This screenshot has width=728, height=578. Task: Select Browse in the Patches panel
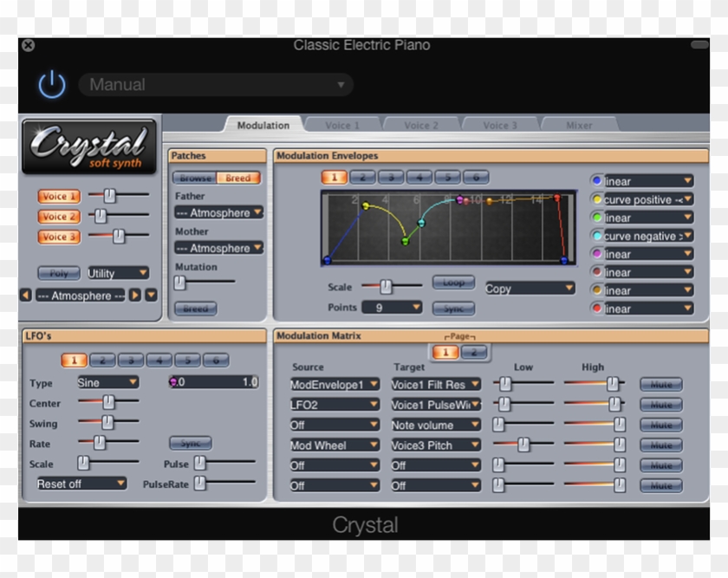pos(195,178)
